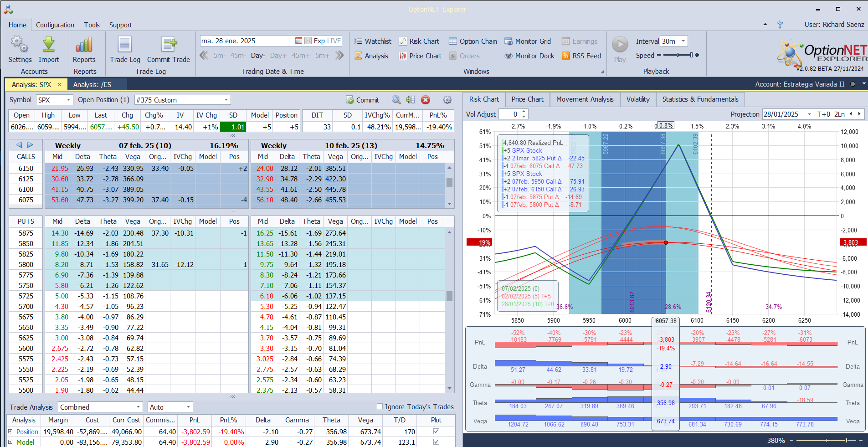Adjust the playback Speed slider
Viewport: 868px width, 447px height.
point(678,55)
